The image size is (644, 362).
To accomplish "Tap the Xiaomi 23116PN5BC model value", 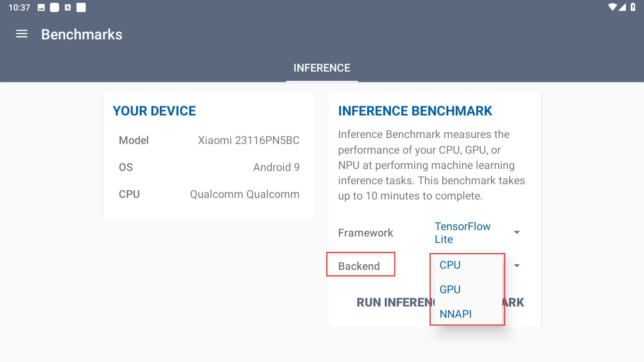I will 249,140.
